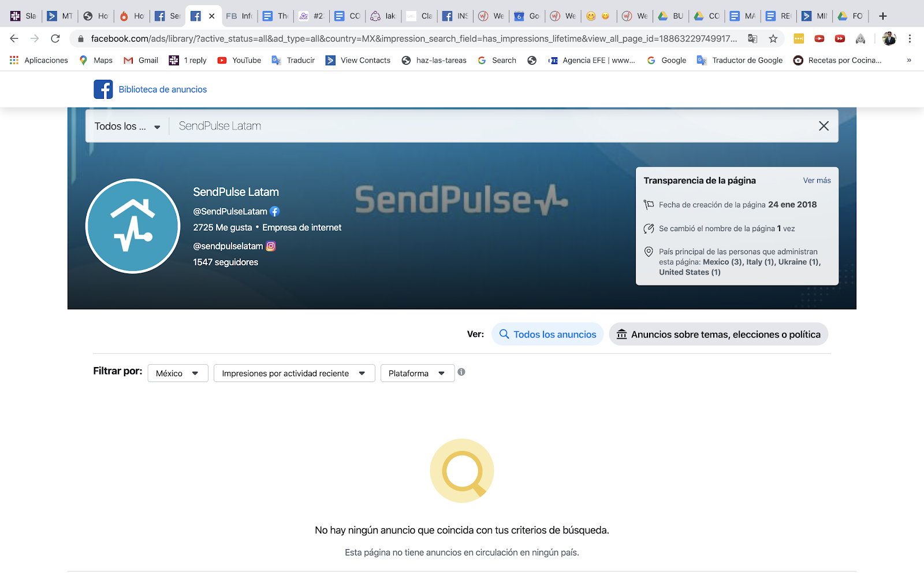The width and height of the screenshot is (924, 578).
Task: Close the active Facebook tab
Action: coord(212,16)
